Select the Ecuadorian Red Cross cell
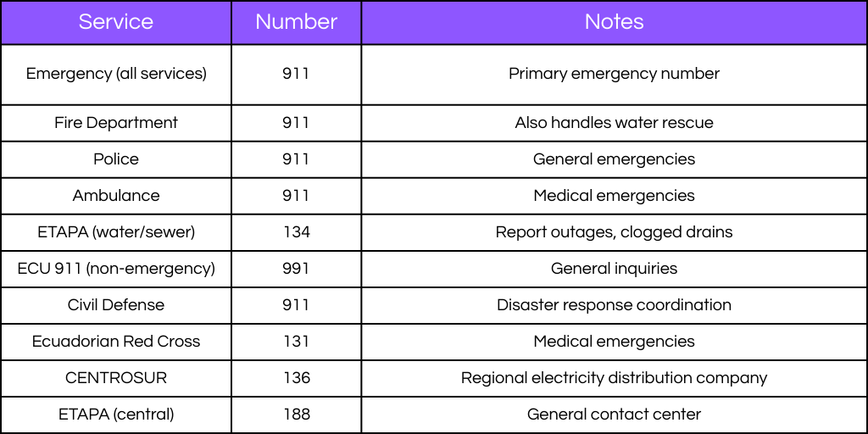This screenshot has height=434, width=868. point(116,342)
